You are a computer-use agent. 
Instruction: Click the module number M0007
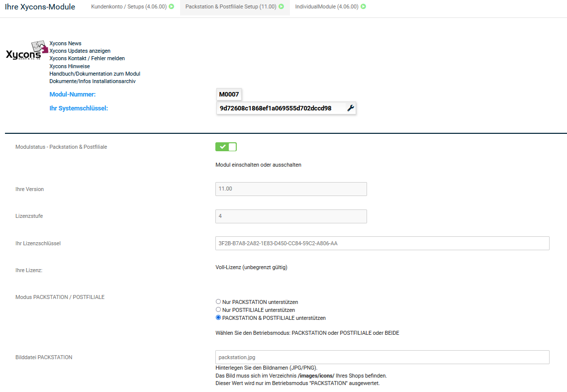tap(229, 95)
